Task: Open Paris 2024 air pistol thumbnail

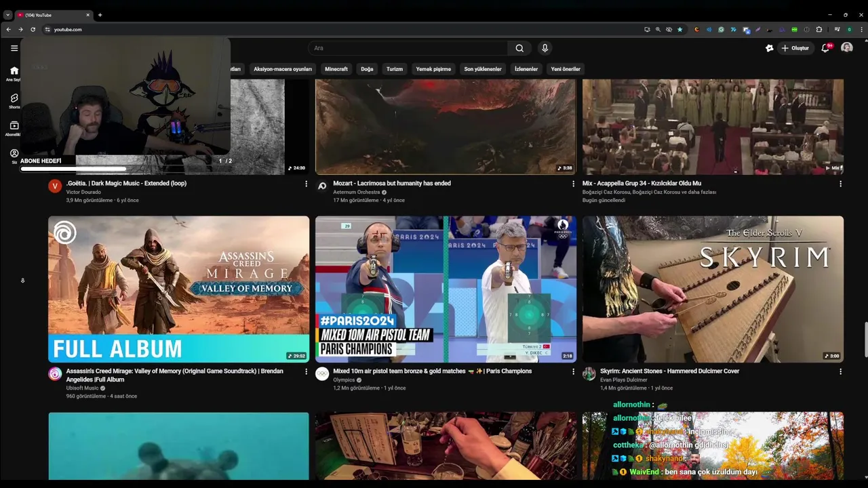Action: tap(446, 289)
